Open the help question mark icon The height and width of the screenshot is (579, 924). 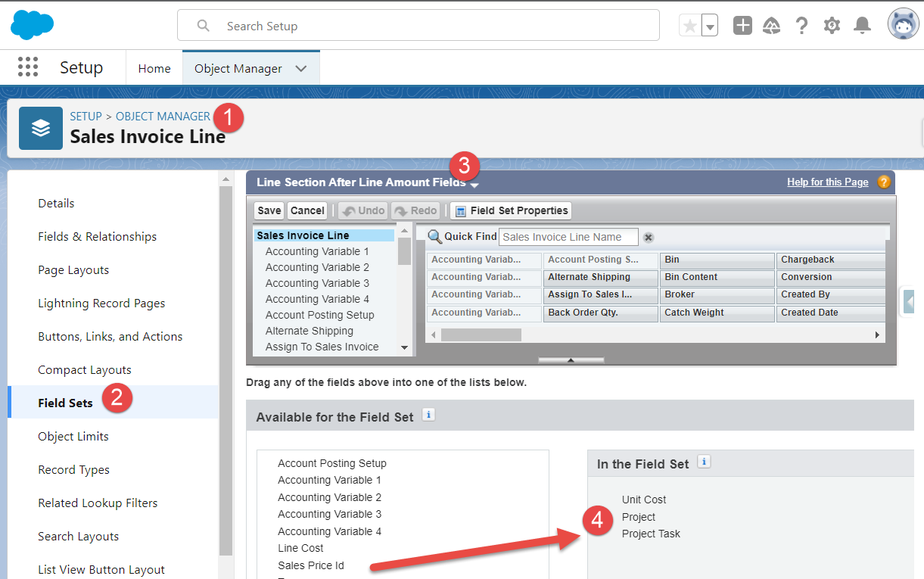tap(801, 26)
